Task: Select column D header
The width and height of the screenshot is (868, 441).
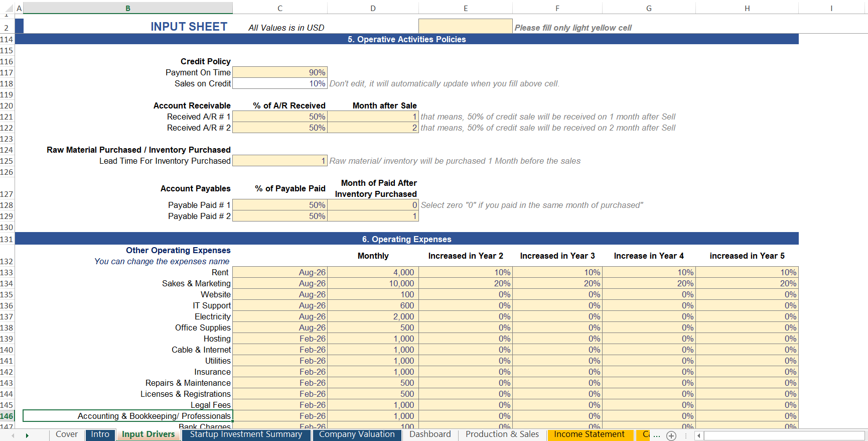Action: (373, 8)
